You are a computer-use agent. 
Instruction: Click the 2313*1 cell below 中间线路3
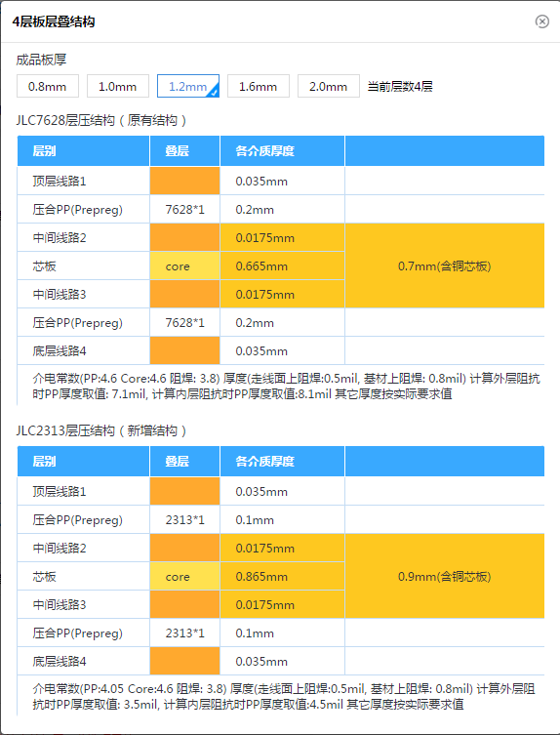[x=184, y=633]
